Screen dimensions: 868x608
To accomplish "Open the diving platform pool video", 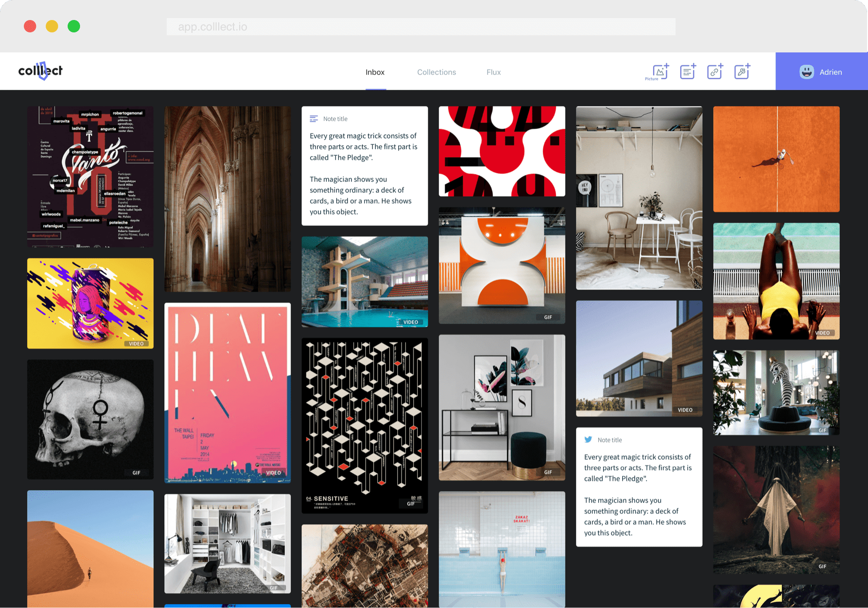I will tap(364, 282).
